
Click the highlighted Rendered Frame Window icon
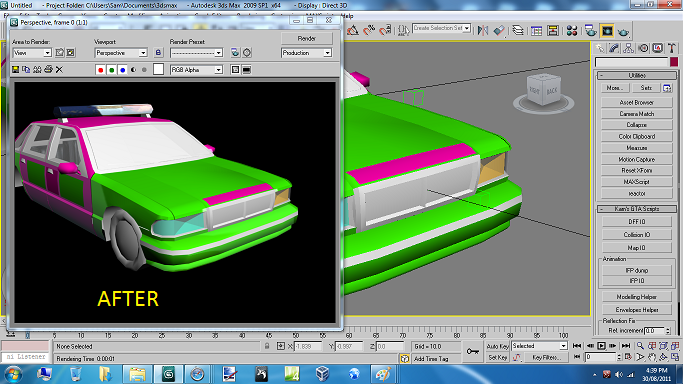(607, 30)
